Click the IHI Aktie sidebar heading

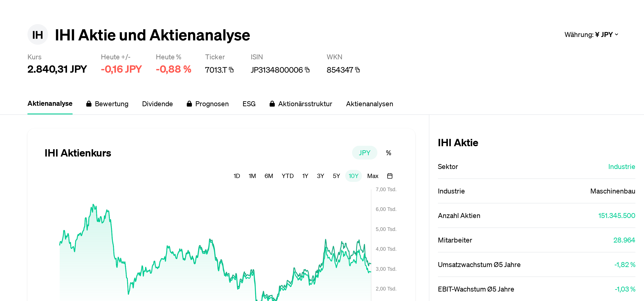pyautogui.click(x=458, y=143)
